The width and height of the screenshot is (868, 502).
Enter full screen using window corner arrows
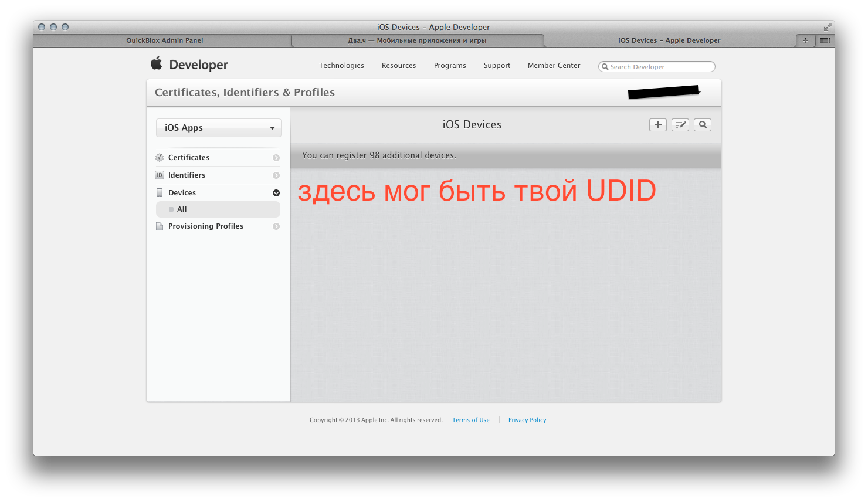[x=828, y=27]
